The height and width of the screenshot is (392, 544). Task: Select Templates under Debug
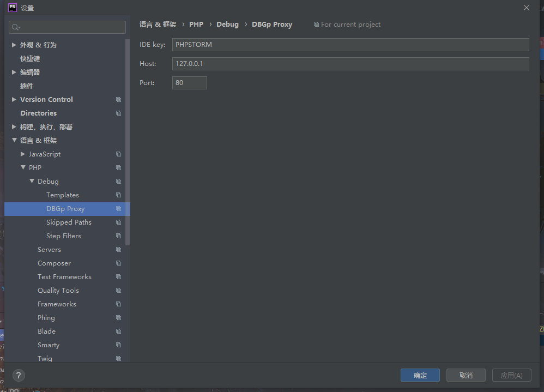63,195
